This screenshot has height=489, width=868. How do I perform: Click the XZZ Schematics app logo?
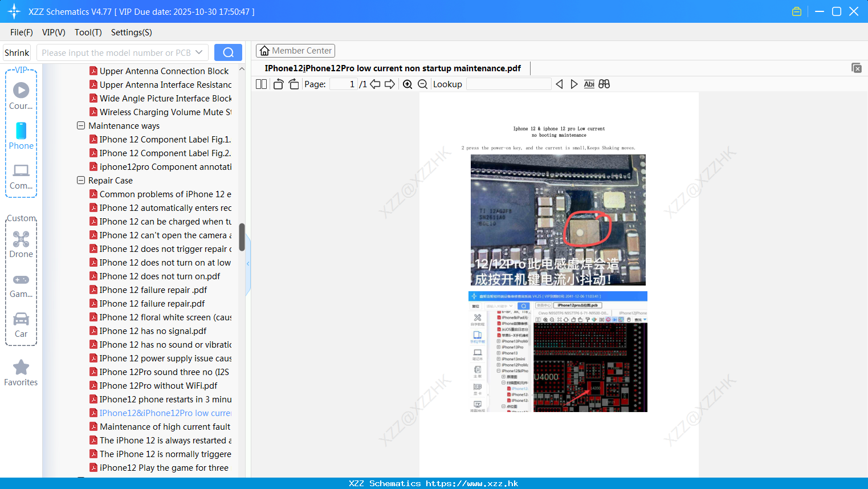point(14,11)
